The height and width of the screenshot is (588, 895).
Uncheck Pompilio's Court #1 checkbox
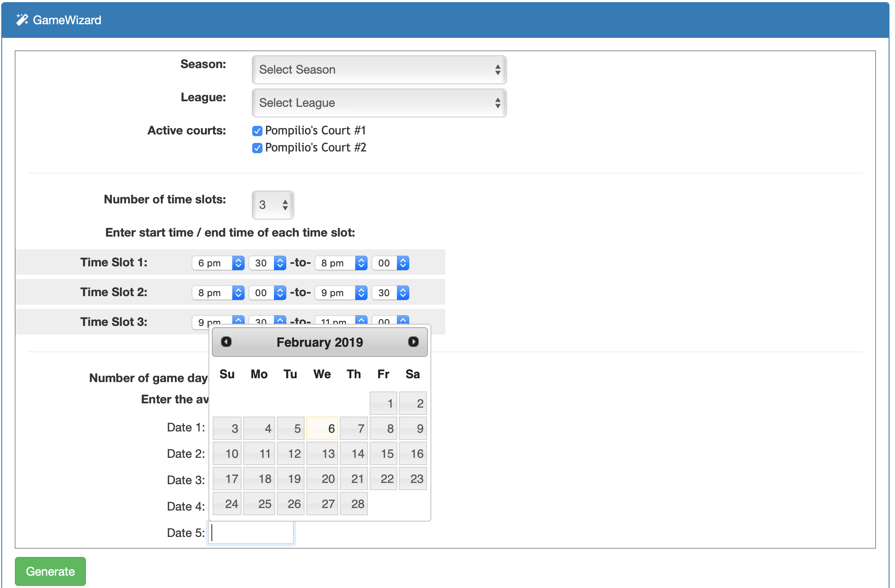pyautogui.click(x=257, y=131)
